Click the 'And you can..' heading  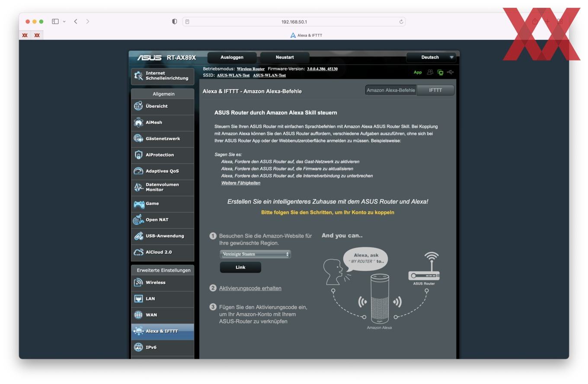(x=342, y=236)
